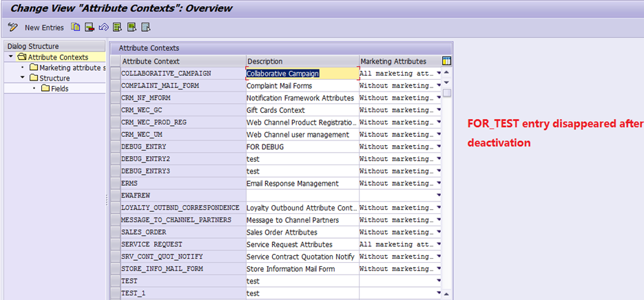Select the SALES_ORDER row selector
644x300 pixels.
coord(116,233)
